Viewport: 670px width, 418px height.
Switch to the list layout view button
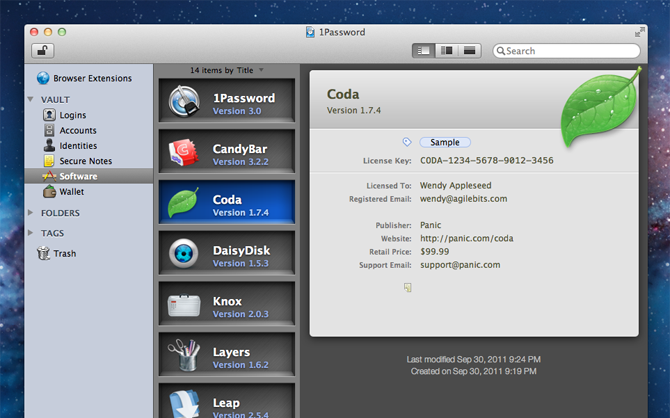click(423, 51)
